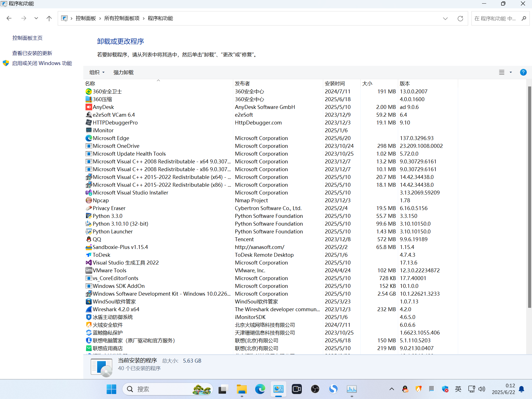Select the e2eSoft VCam 6.4 icon
Viewport: 532px width, 399px height.
89,115
